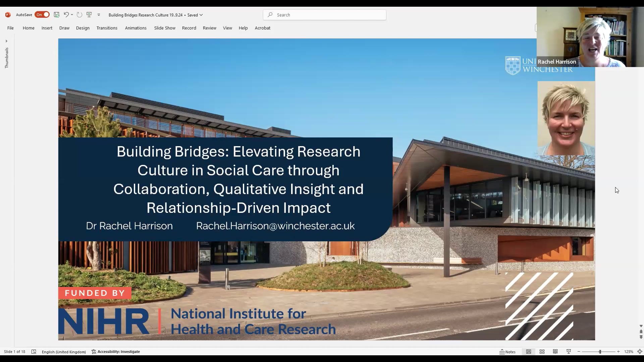644x362 pixels.
Task: Start presentation from beginning icon
Action: point(89,15)
